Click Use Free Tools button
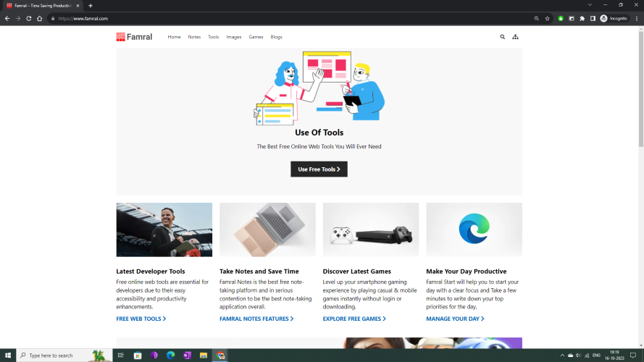 pos(319,169)
